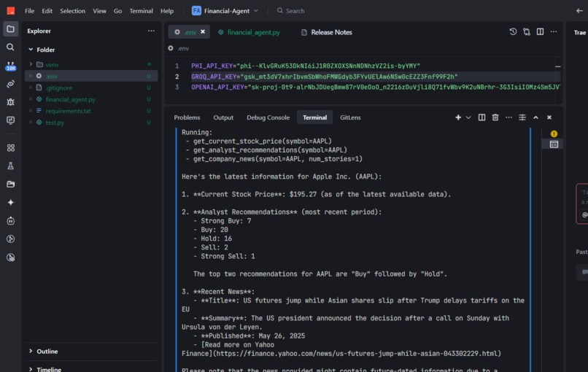The height and width of the screenshot is (372, 588).
Task: Click open changes compare icon in editor toolbar
Action: 527,32
